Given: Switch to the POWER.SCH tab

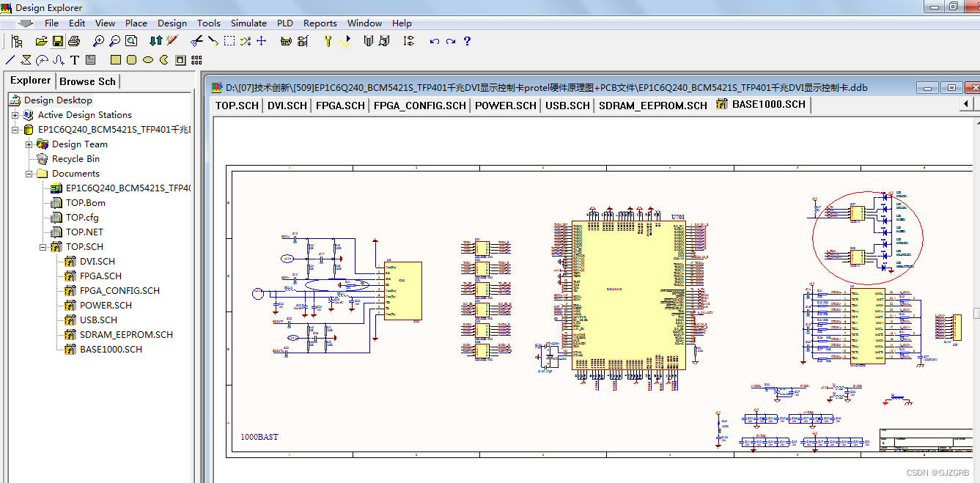Looking at the screenshot, I should tap(505, 104).
